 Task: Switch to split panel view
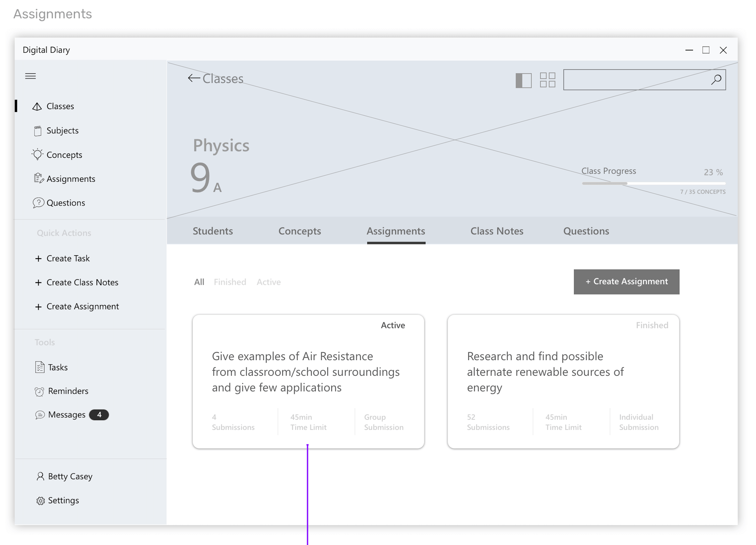click(524, 80)
